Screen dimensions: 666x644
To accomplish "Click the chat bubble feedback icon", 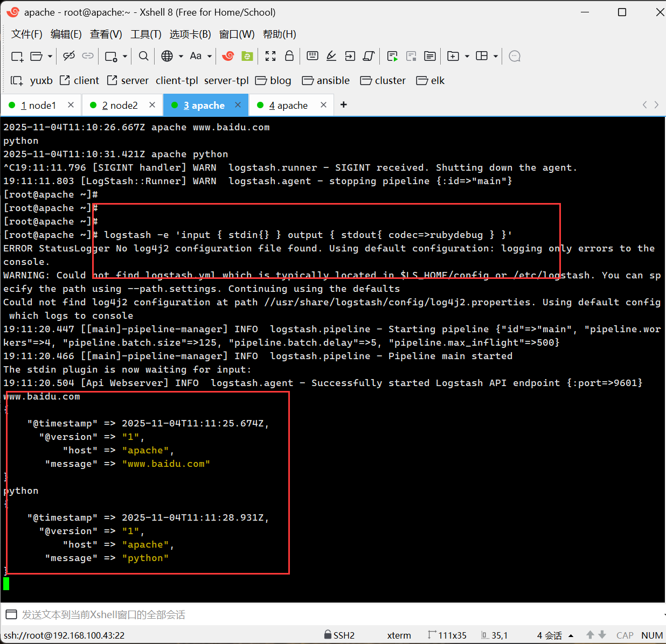I will 515,56.
